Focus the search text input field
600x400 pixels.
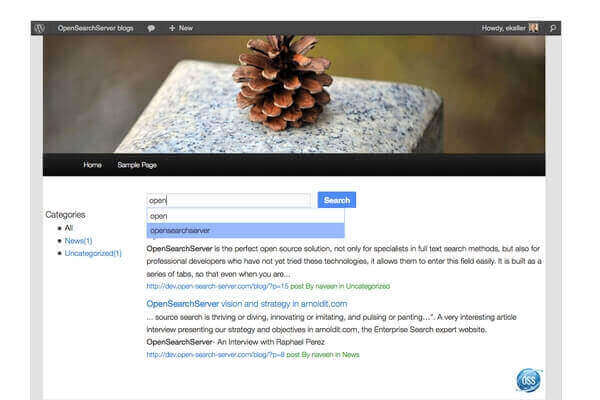pyautogui.click(x=229, y=200)
